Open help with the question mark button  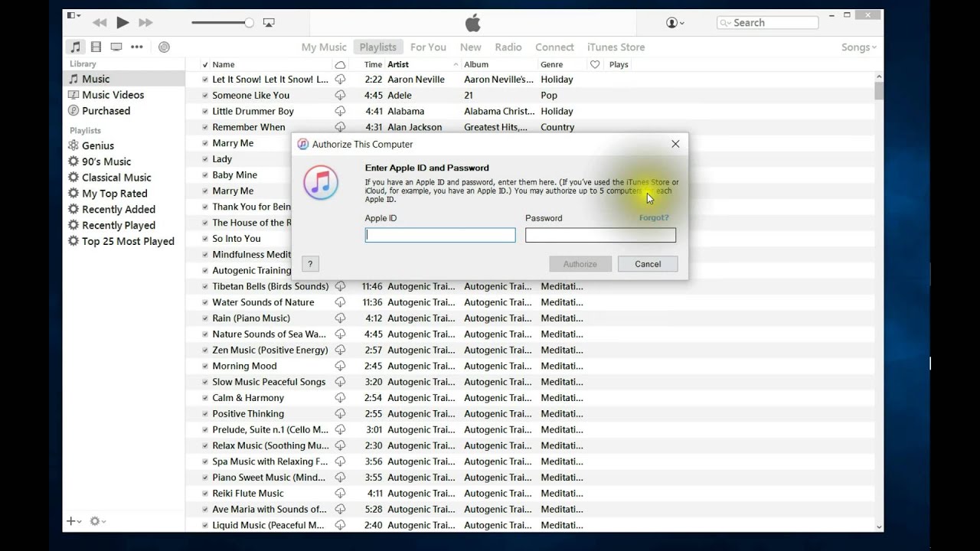310,264
